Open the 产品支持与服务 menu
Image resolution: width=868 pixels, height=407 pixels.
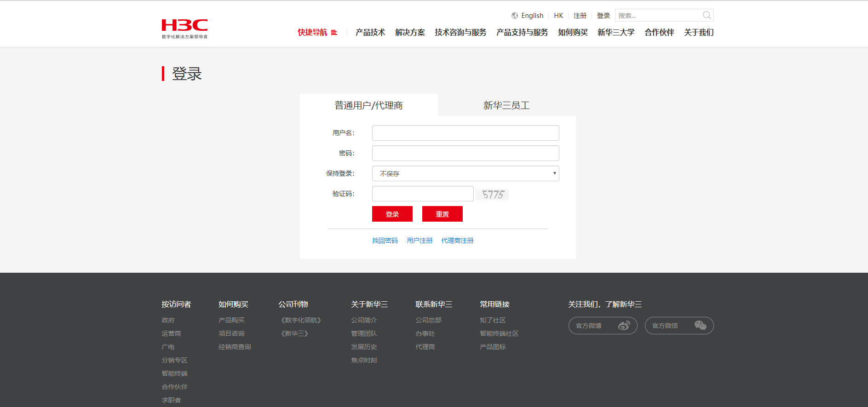click(522, 32)
